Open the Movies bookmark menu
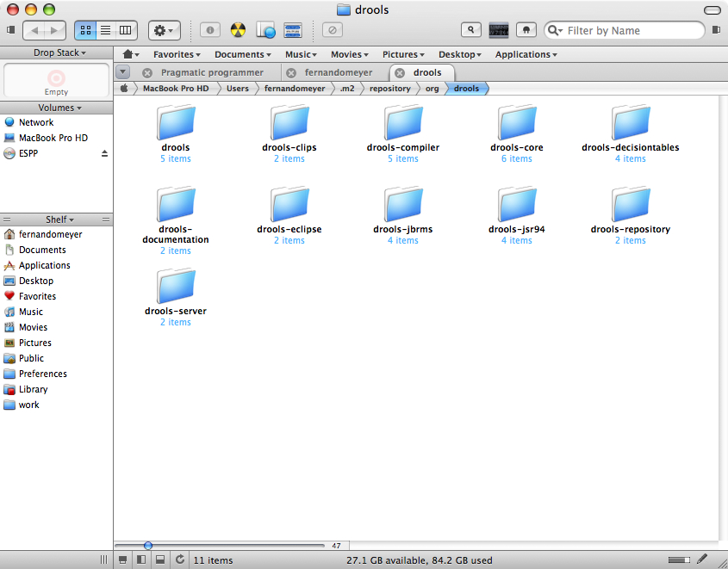 coord(350,55)
